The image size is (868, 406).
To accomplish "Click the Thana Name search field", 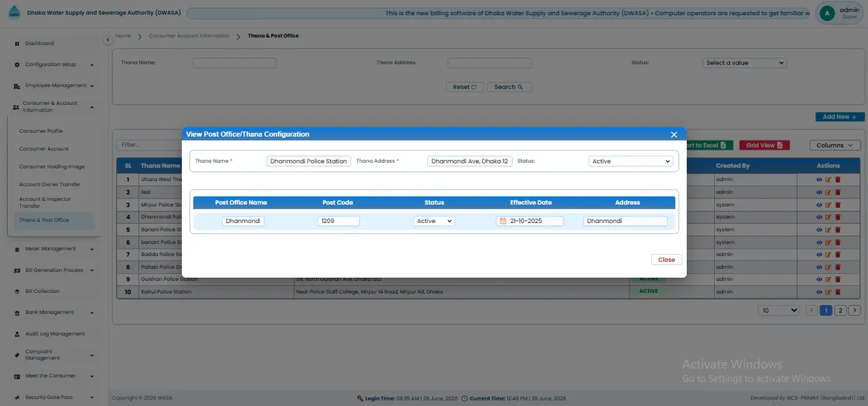I will pos(234,62).
